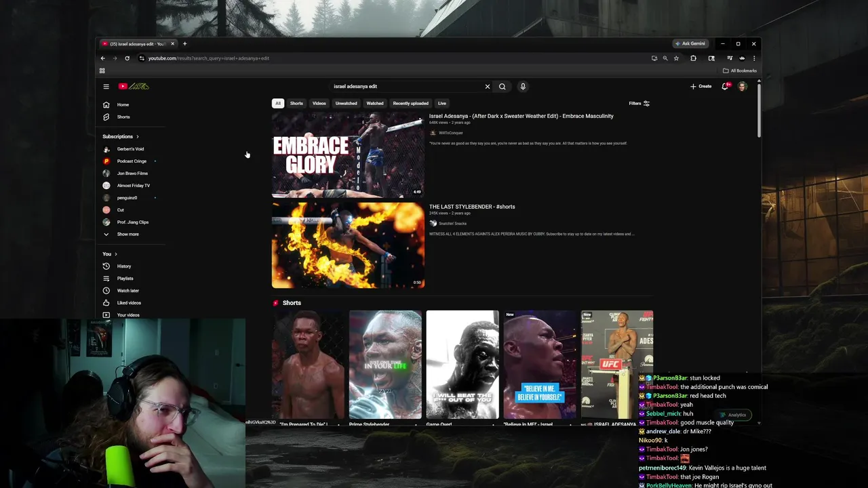868x488 pixels.
Task: Open THE LAST STYLEBENDER #shorts title
Action: click(472, 207)
